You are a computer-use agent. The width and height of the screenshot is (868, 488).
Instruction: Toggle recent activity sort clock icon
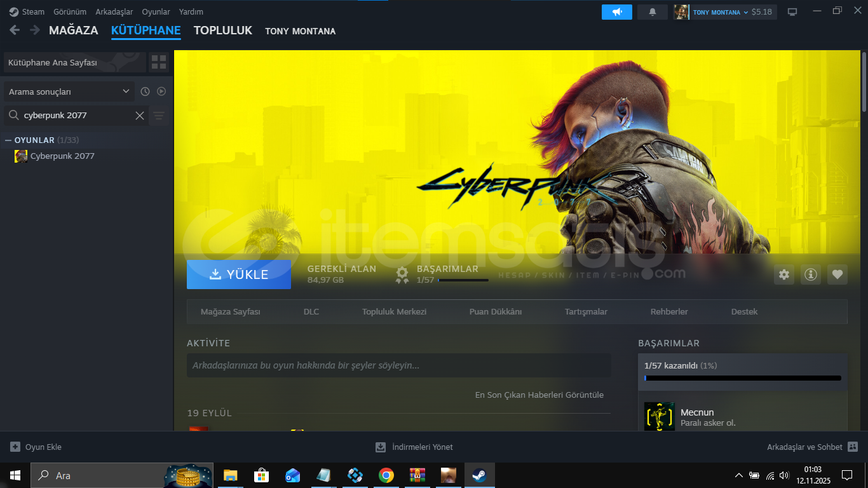click(145, 91)
